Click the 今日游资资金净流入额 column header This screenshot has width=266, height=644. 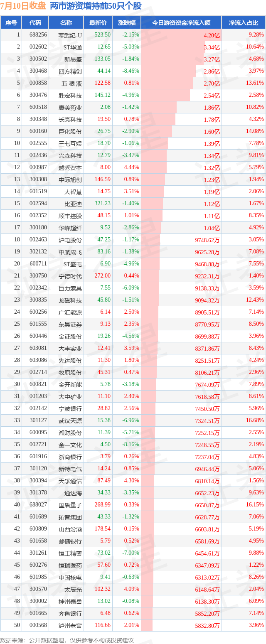[x=181, y=23]
